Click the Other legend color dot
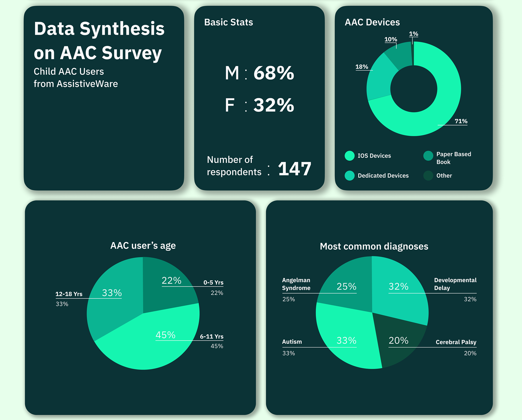 coord(428,176)
